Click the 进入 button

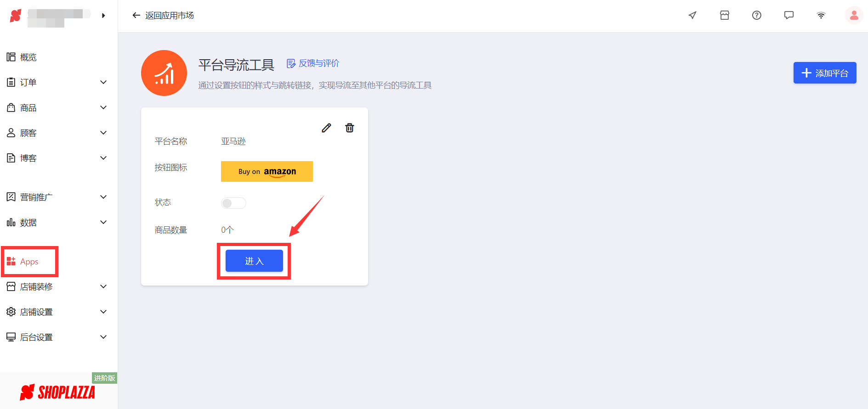tap(254, 261)
